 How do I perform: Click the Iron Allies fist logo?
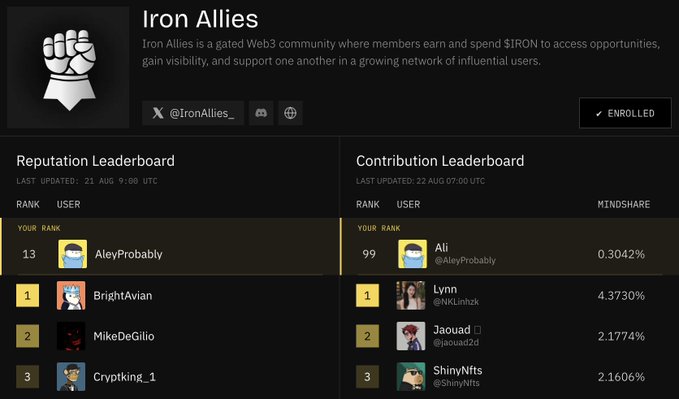68,67
